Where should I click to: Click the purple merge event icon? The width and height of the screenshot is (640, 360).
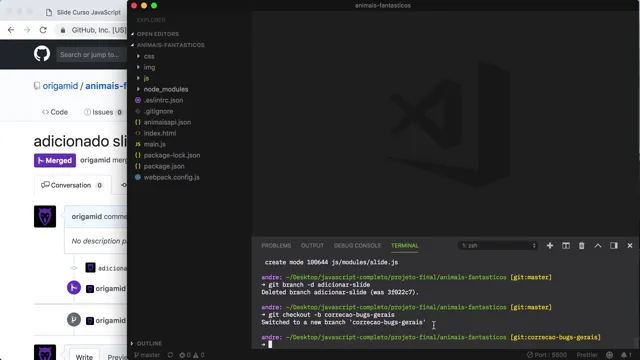(74, 288)
